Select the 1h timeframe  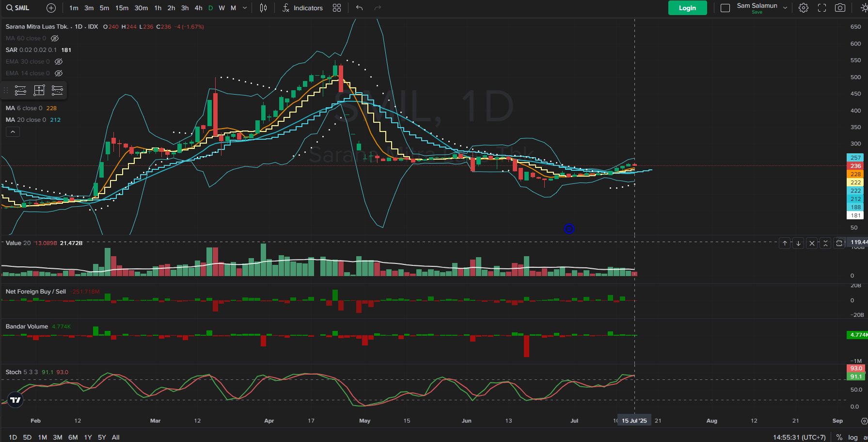tap(158, 8)
